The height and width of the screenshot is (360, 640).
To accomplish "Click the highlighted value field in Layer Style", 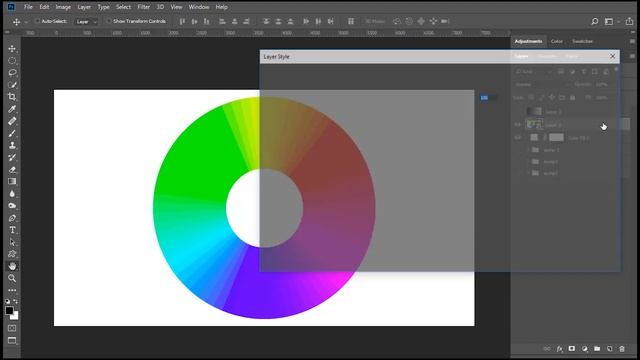I will click(488, 98).
